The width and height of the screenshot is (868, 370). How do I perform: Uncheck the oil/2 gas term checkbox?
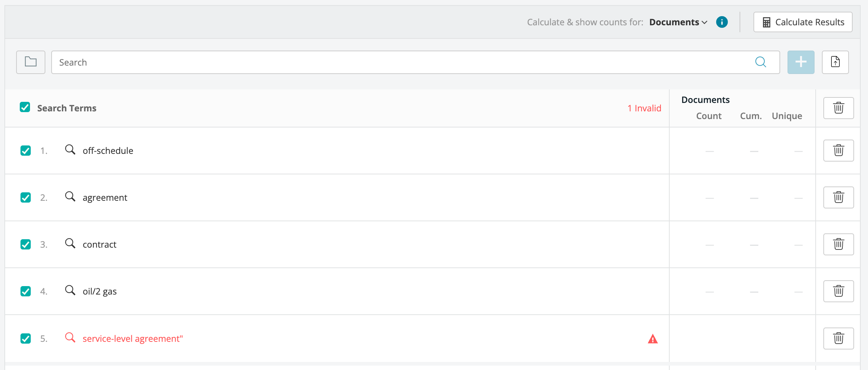pyautogui.click(x=26, y=291)
